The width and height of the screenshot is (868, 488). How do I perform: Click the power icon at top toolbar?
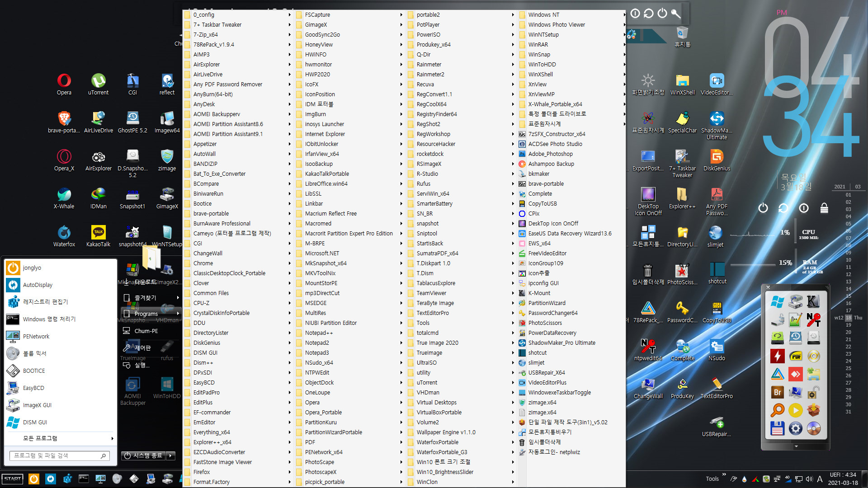[x=662, y=13]
